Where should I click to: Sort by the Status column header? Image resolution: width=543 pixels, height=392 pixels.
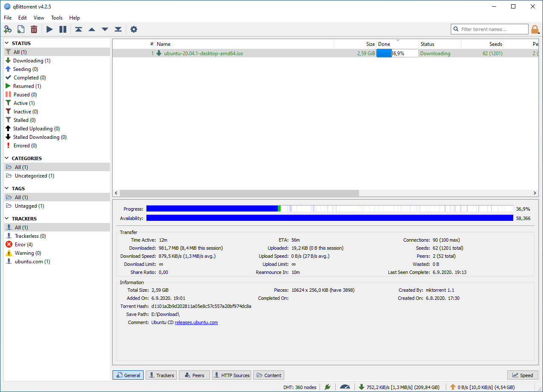tap(440, 44)
